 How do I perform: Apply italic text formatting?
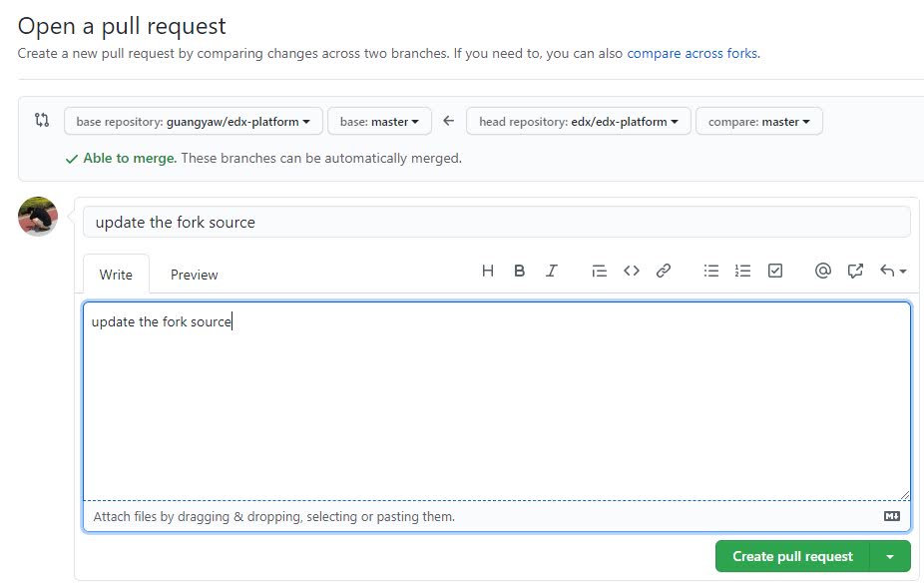[551, 271]
